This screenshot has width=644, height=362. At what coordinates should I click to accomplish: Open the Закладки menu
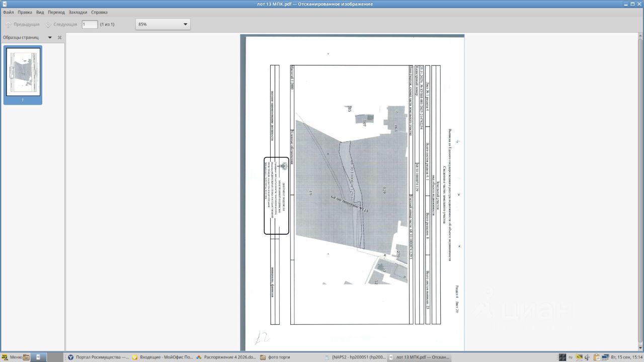[x=77, y=12]
